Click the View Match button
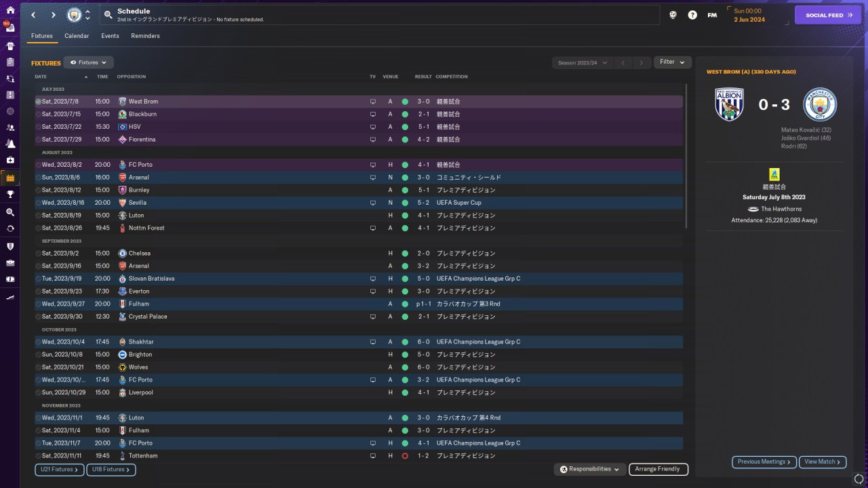This screenshot has height=488, width=868. tap(823, 462)
